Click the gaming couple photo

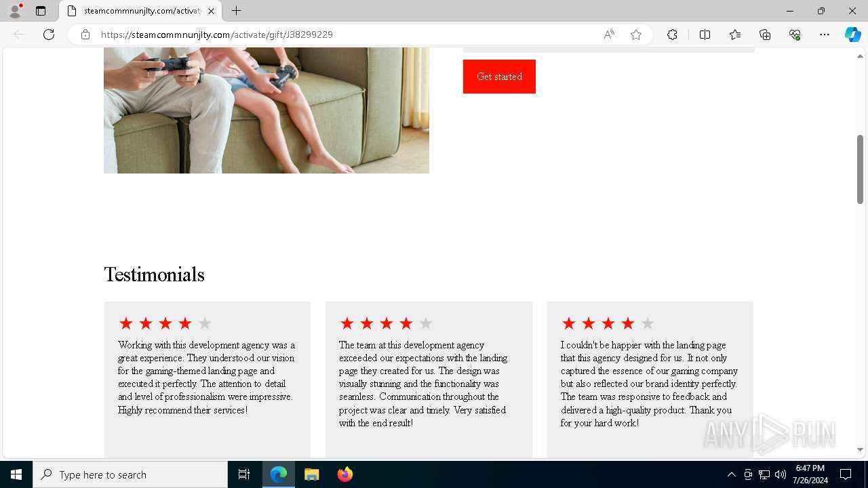267,110
